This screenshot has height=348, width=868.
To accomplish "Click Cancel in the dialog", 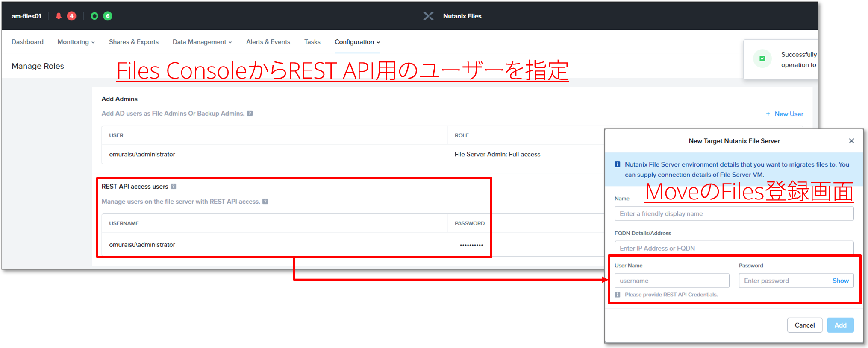I will coord(805,325).
